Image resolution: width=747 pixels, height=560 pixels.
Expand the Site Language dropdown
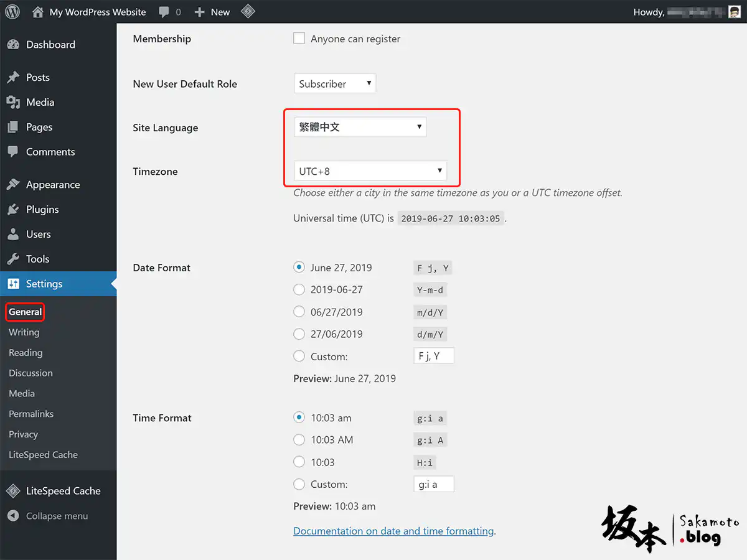tap(360, 128)
